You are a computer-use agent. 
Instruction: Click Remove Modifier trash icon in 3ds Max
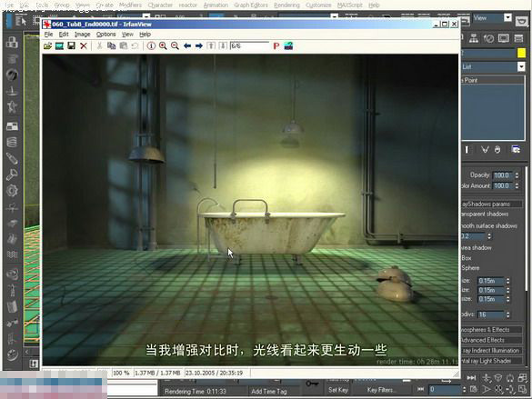pos(497,149)
